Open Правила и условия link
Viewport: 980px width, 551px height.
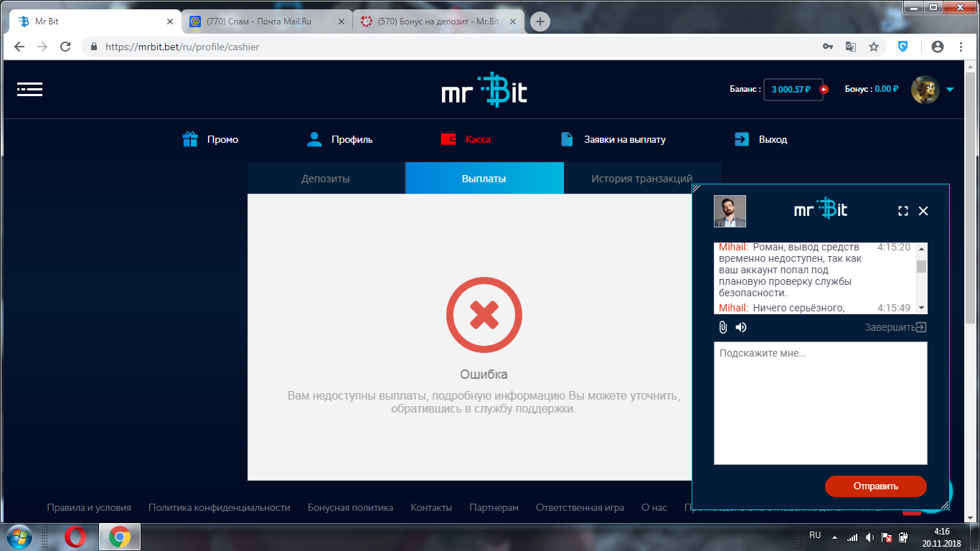[89, 507]
